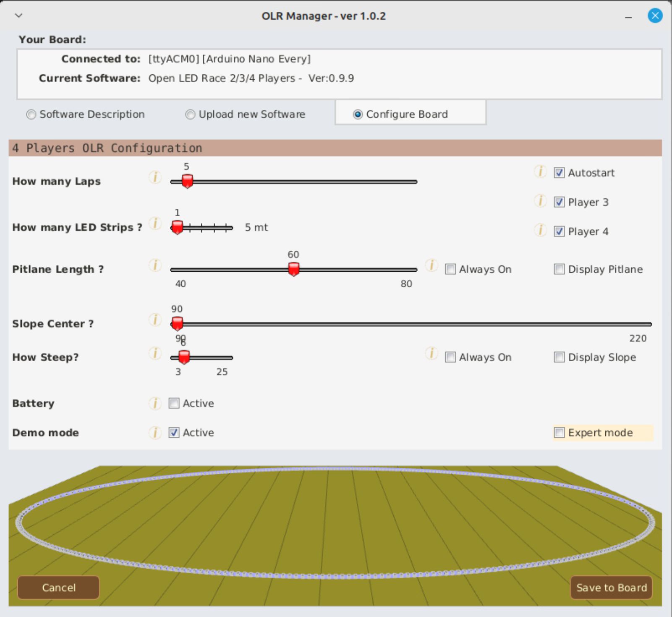Select Software Description radio option
Viewport: 672px width, 617px height.
coord(31,114)
